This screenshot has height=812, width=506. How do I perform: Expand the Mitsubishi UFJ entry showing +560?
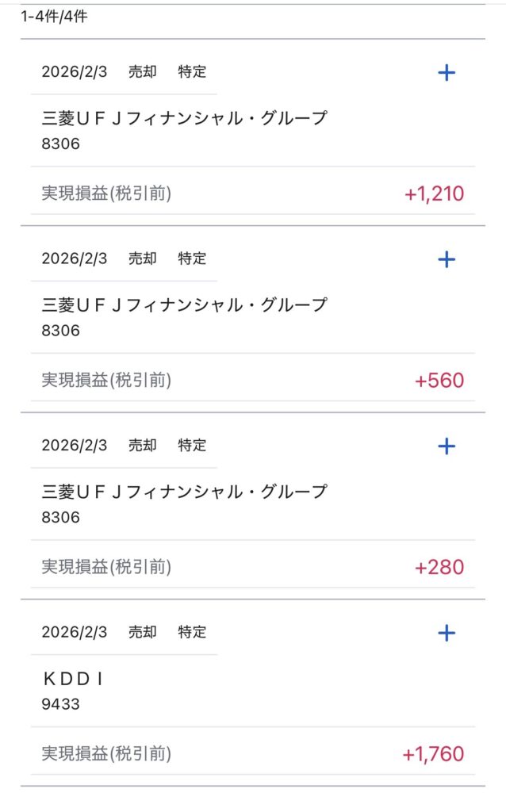(x=447, y=259)
